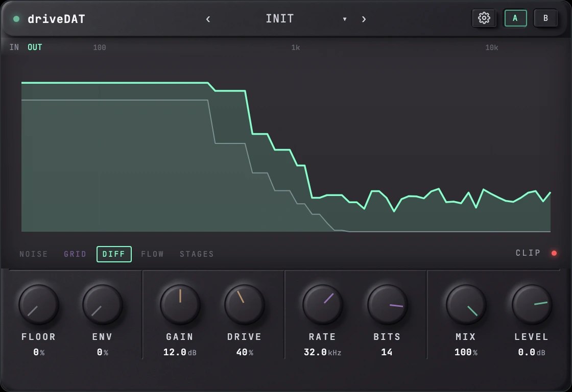This screenshot has height=392, width=572.
Task: Click the 100 frequency axis label
Action: tap(100, 47)
